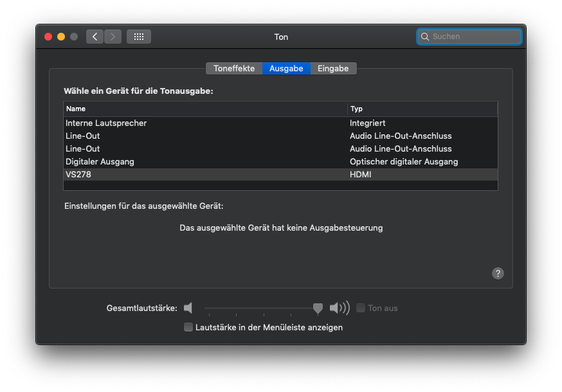The image size is (562, 392).
Task: Switch to the Eingabe tab
Action: (x=333, y=69)
